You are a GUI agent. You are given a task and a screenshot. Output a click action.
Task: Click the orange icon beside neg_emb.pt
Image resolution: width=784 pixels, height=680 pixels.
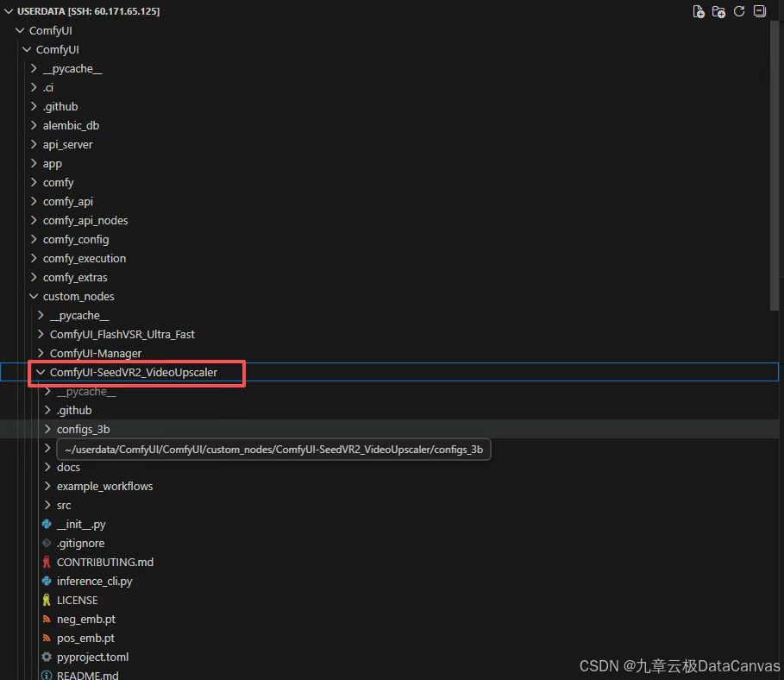pyautogui.click(x=47, y=619)
